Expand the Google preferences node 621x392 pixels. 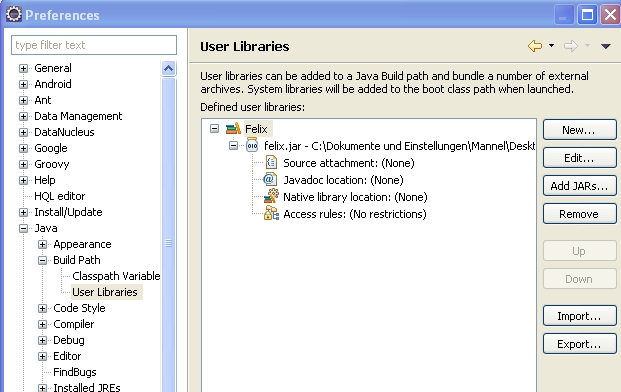point(23,148)
